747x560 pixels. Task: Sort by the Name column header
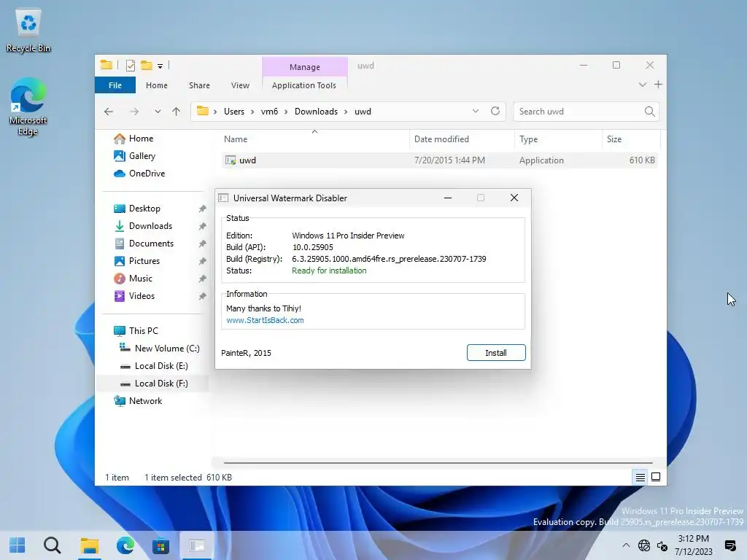[x=314, y=139]
